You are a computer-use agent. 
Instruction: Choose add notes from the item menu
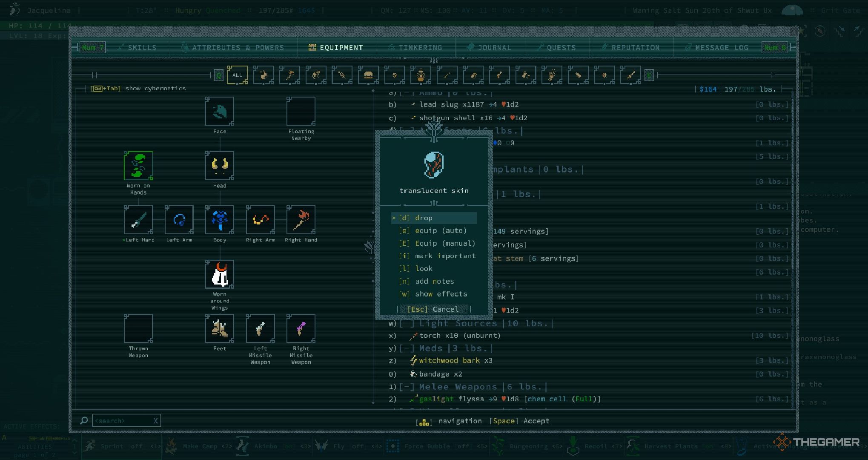(433, 281)
